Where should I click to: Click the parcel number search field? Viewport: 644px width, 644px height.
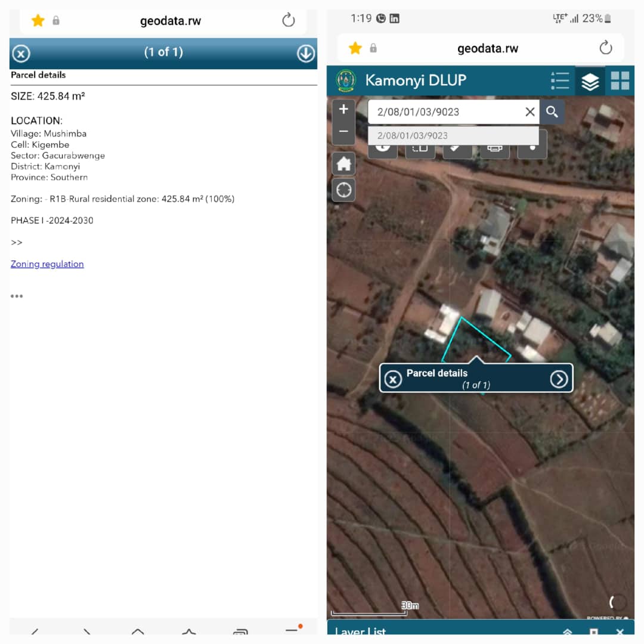(444, 112)
